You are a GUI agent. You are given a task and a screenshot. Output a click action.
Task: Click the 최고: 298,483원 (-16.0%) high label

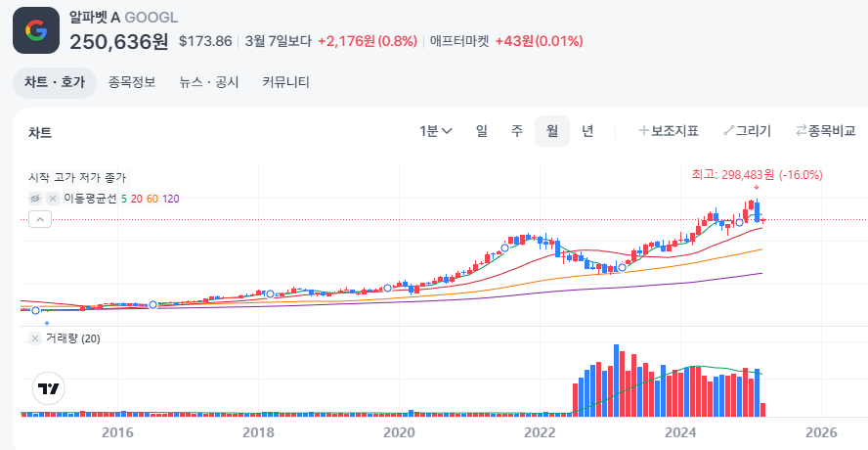point(757,175)
